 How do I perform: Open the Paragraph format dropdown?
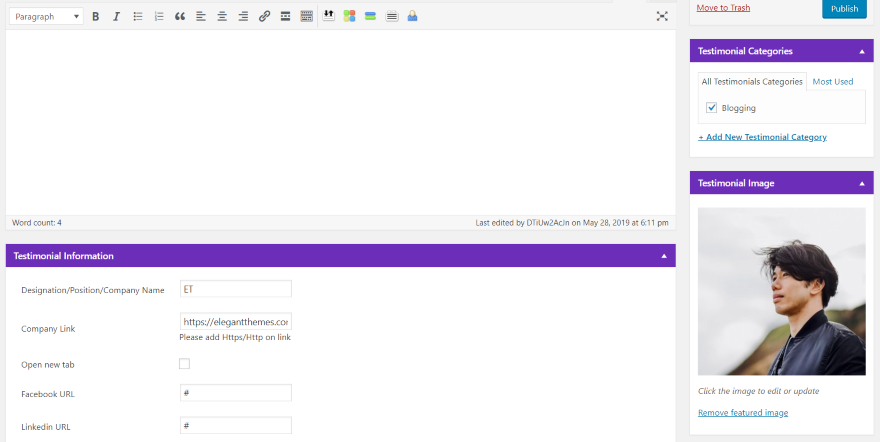click(46, 16)
